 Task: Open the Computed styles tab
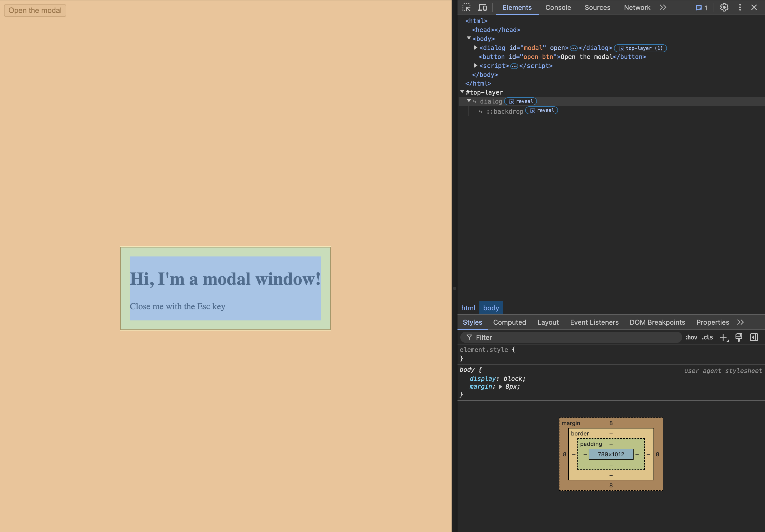click(509, 322)
